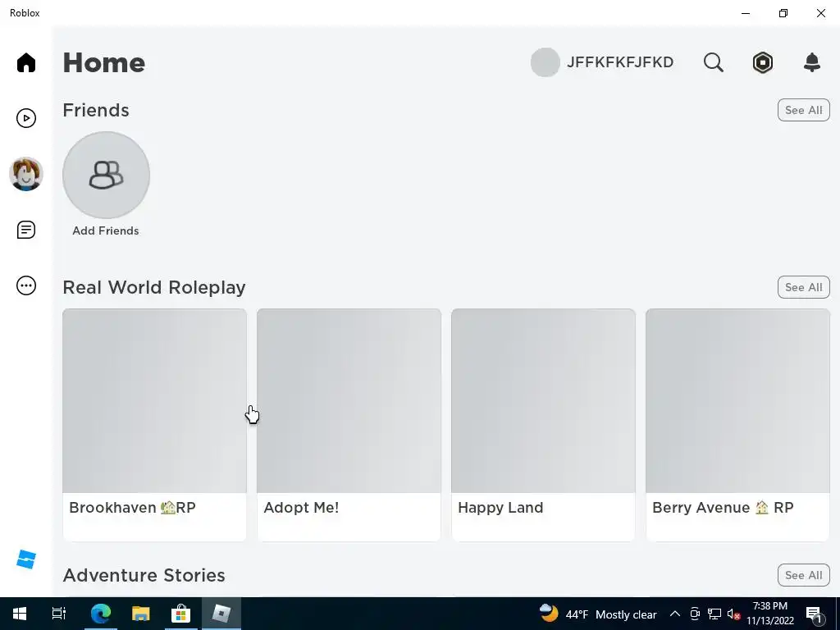Viewport: 840px width, 630px height.
Task: Open the Action Center notification icon
Action: 814,614
